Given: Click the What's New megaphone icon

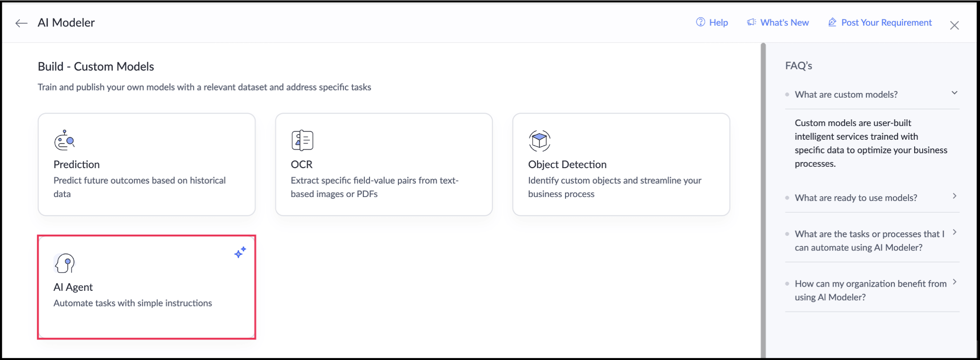Looking at the screenshot, I should coord(752,22).
